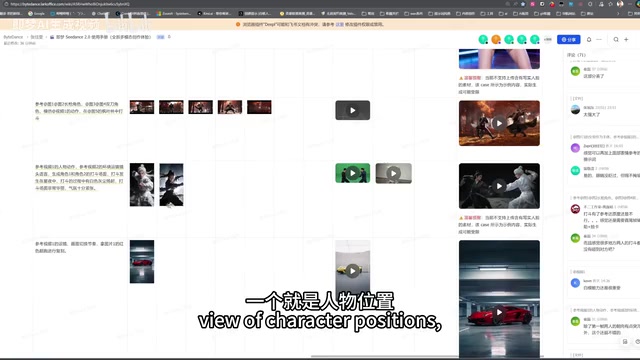Click the browser profile avatar

tap(620, 4)
